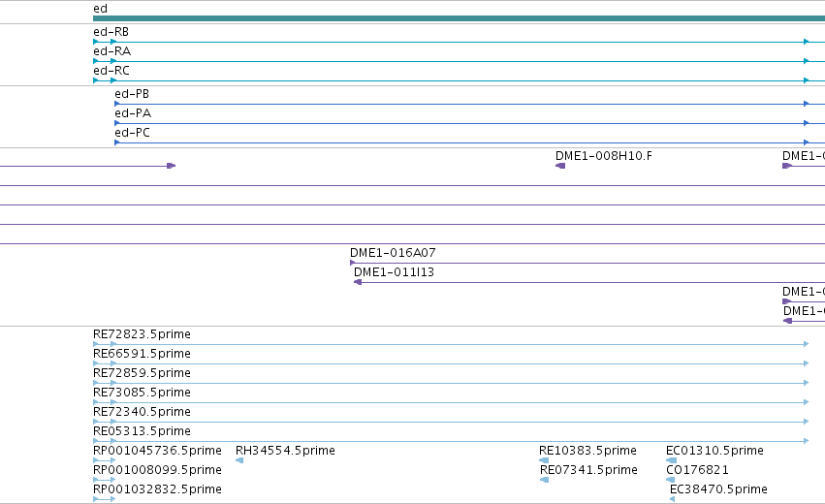Click the RE72340.5prime EST label
825x504 pixels.
point(142,412)
